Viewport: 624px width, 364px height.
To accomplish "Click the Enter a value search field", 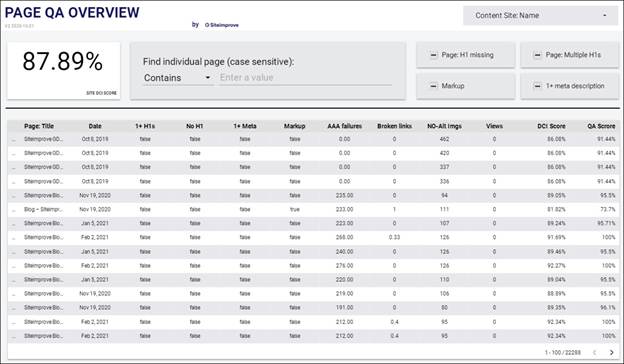I will coord(306,78).
